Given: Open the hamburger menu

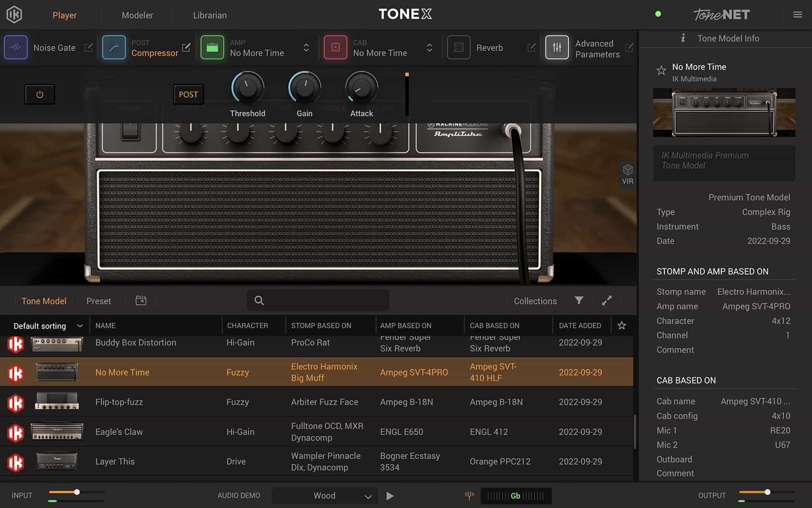Looking at the screenshot, I should pyautogui.click(x=798, y=15).
